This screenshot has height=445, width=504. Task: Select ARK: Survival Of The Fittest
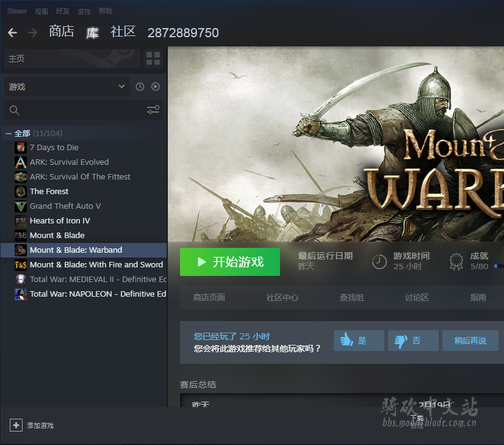click(x=84, y=177)
